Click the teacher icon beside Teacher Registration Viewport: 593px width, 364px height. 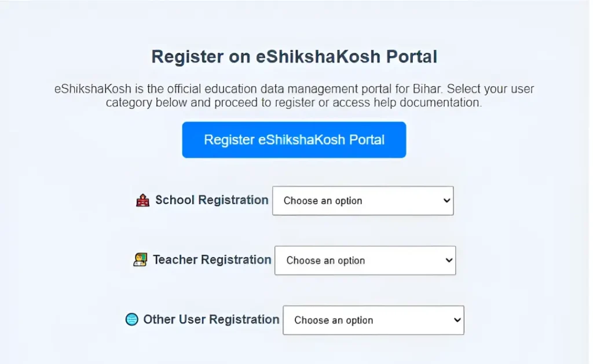pyautogui.click(x=140, y=260)
